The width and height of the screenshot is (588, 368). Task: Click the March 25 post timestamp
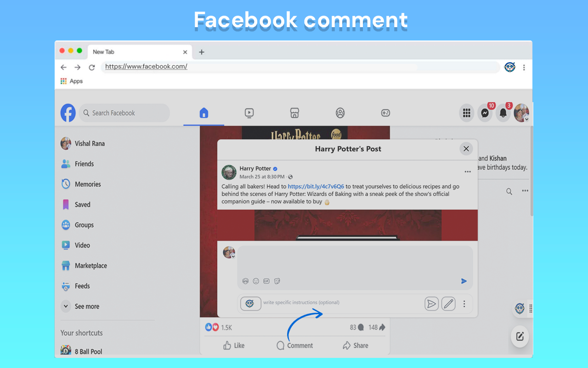tap(262, 177)
